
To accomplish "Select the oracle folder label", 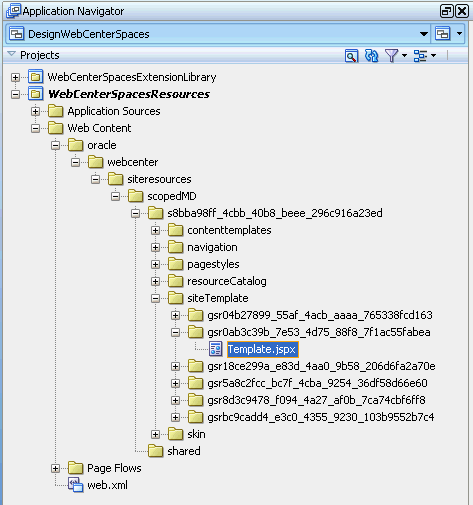I will tap(102, 145).
